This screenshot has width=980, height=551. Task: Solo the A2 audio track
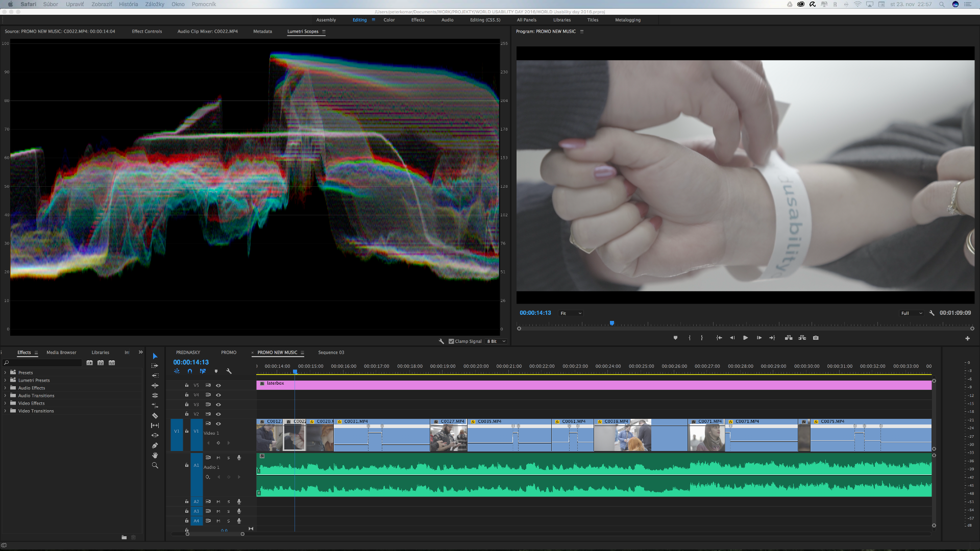(x=229, y=502)
